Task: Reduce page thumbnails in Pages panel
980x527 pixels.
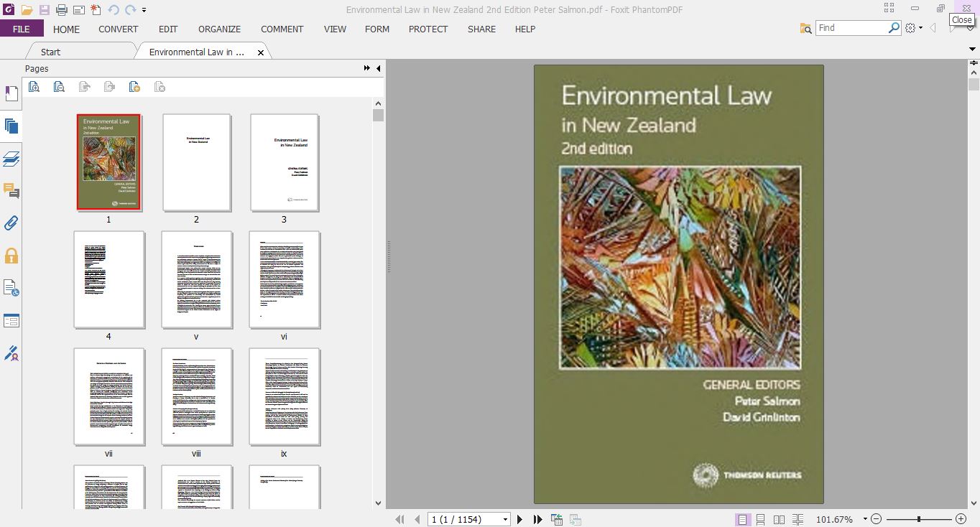Action: pos(59,87)
